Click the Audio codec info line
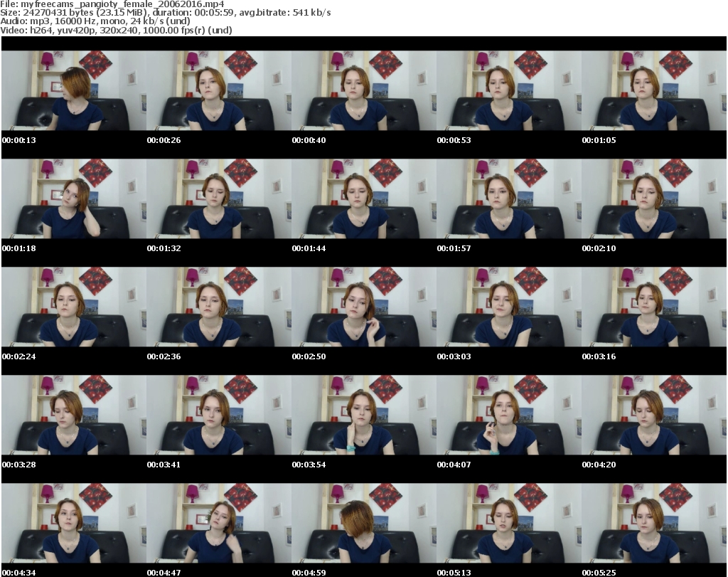 click(95, 21)
